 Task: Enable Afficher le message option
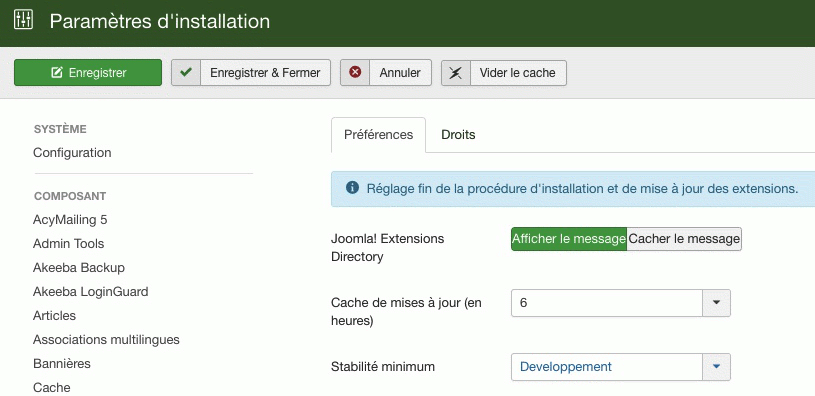point(569,239)
